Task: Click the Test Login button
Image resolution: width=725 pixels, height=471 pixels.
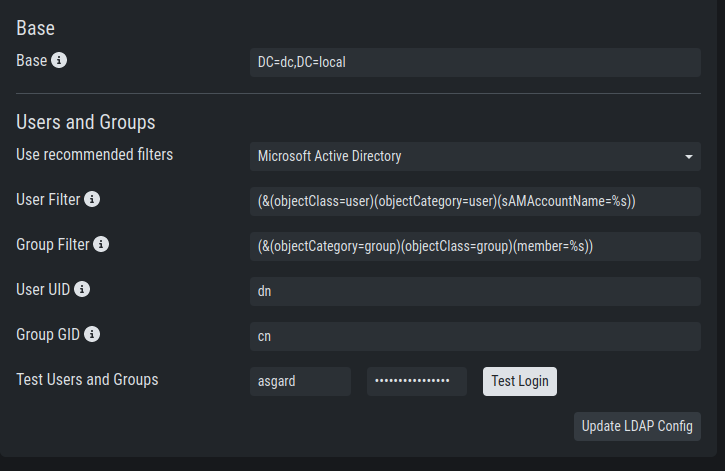Action: coord(520,381)
